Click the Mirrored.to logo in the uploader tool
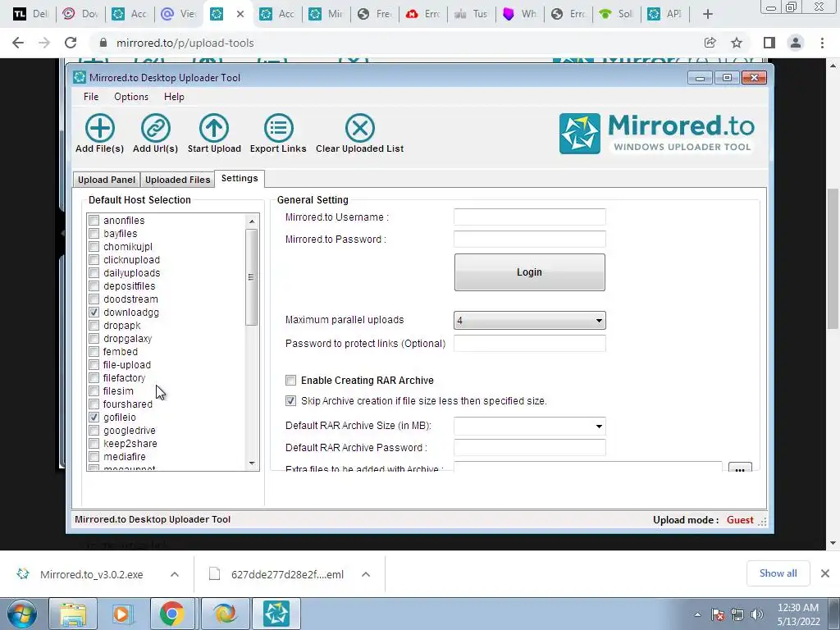Viewport: 840px width, 630px height. tap(657, 134)
